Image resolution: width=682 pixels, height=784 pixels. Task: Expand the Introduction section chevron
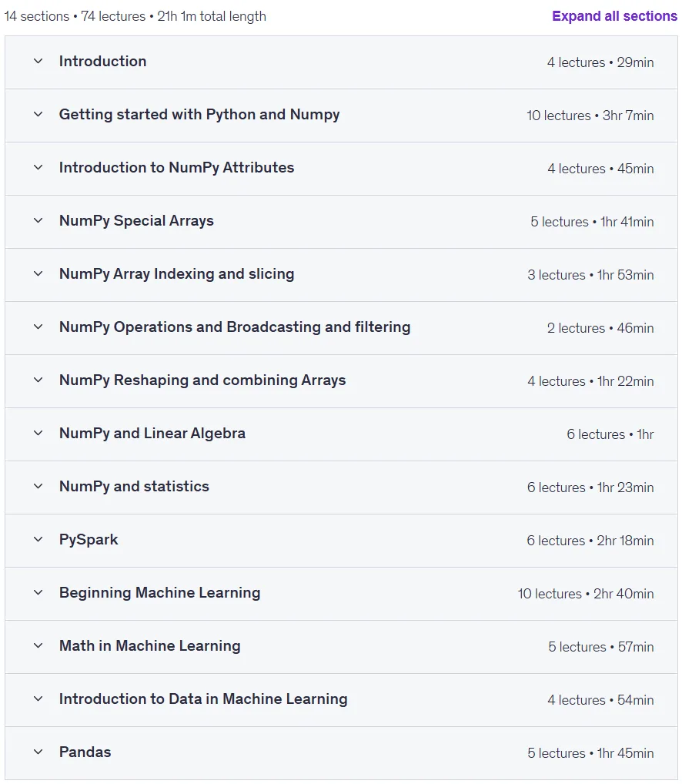[38, 62]
